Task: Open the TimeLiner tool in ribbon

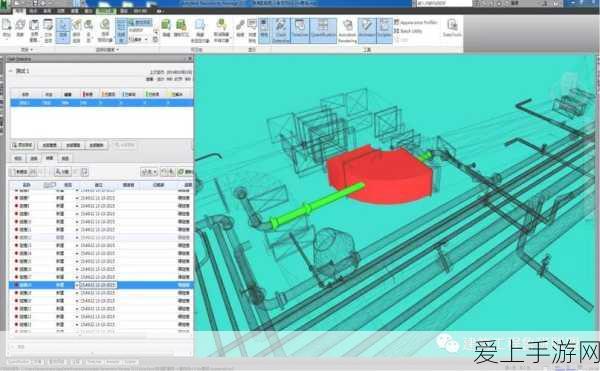Action: point(300,30)
